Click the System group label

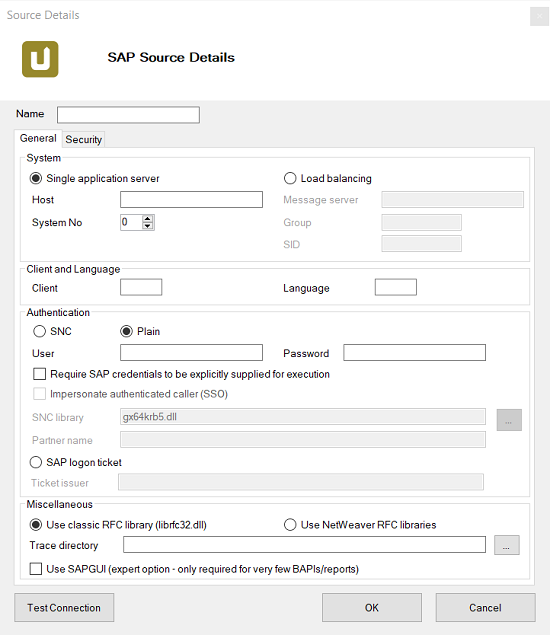point(44,158)
